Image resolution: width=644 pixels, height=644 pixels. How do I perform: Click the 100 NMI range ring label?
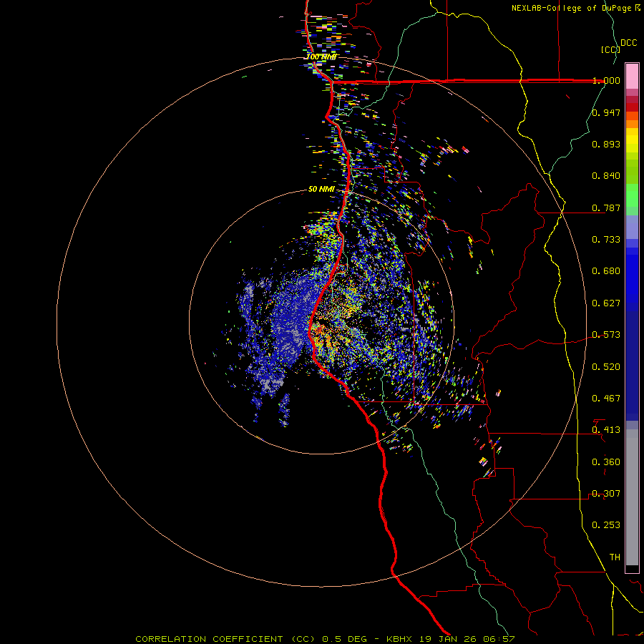click(x=321, y=57)
